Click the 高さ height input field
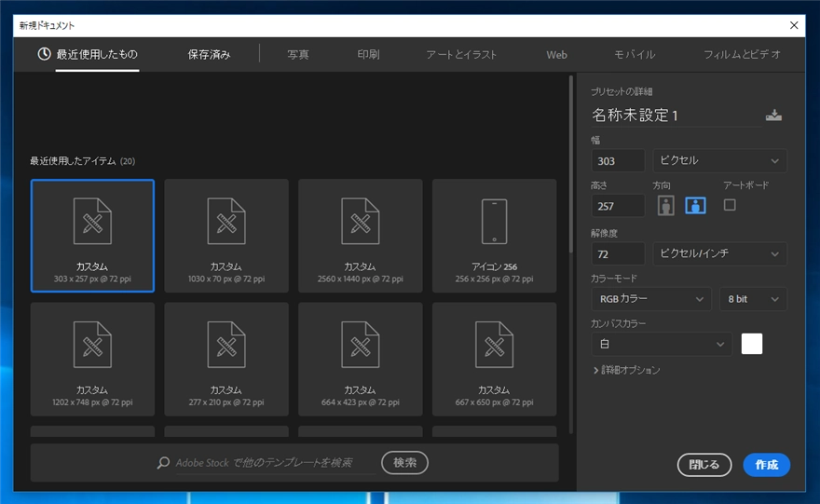 point(618,206)
